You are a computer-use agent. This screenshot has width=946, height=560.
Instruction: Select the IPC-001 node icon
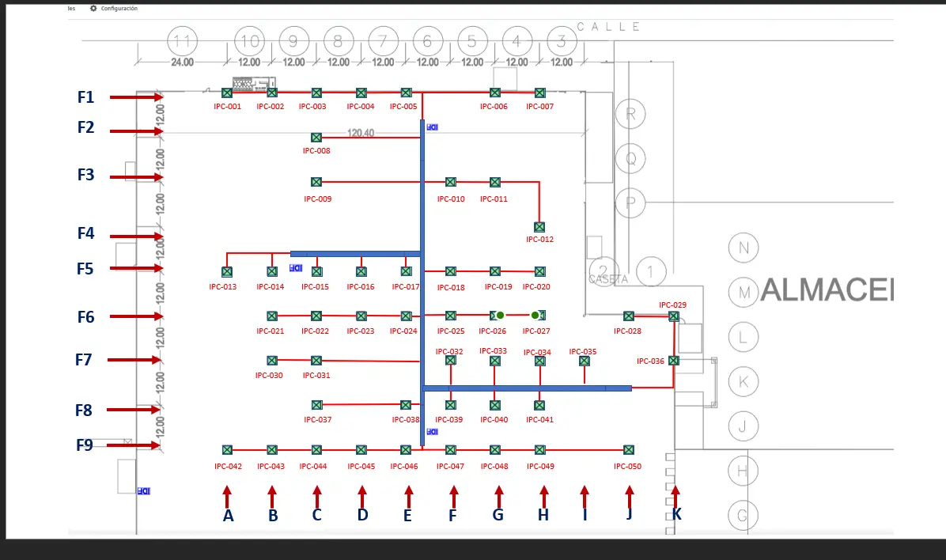(x=227, y=93)
